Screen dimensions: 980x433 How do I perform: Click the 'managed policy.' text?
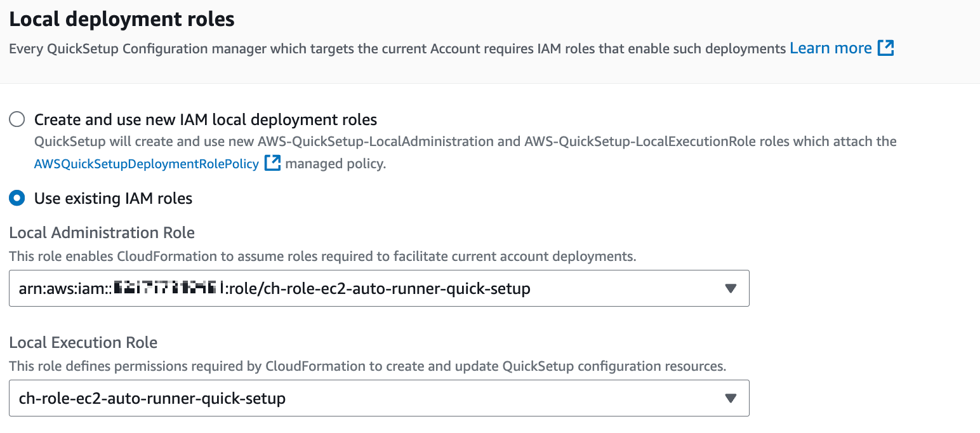[336, 164]
